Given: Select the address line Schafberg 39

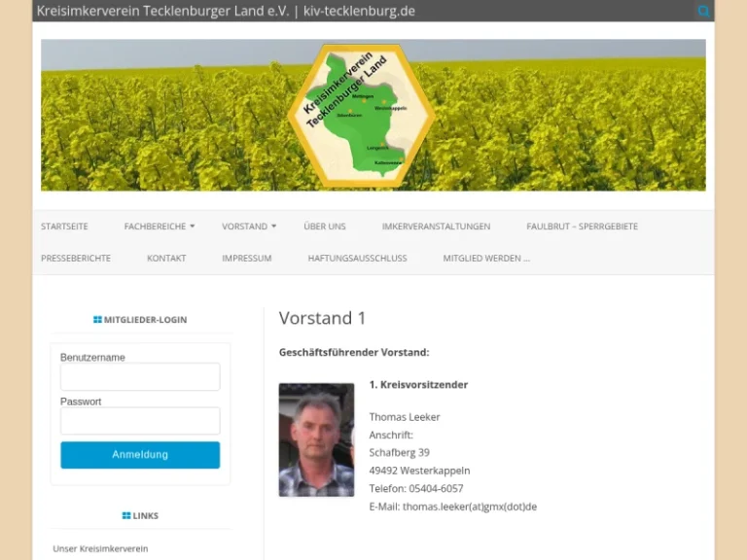Looking at the screenshot, I should pyautogui.click(x=399, y=452).
